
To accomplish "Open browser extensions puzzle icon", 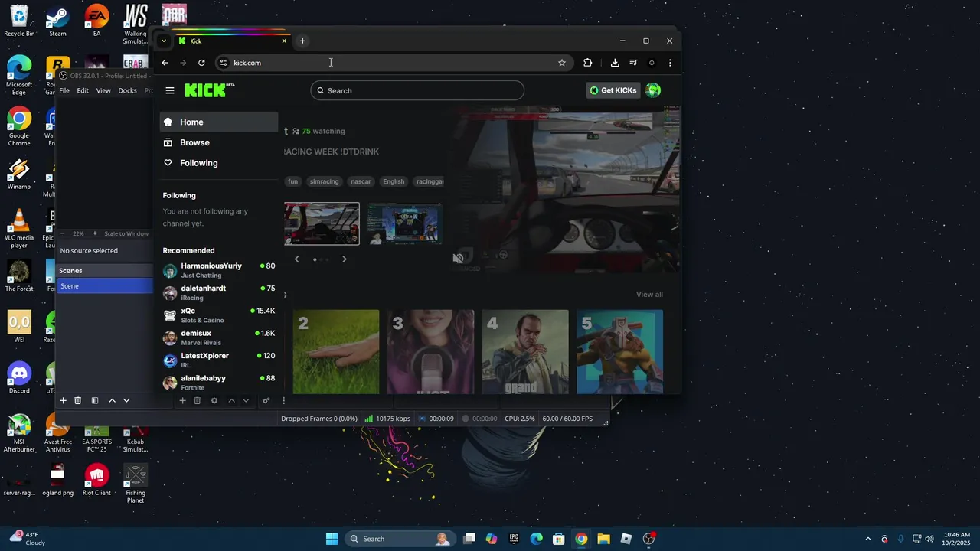I will click(588, 63).
